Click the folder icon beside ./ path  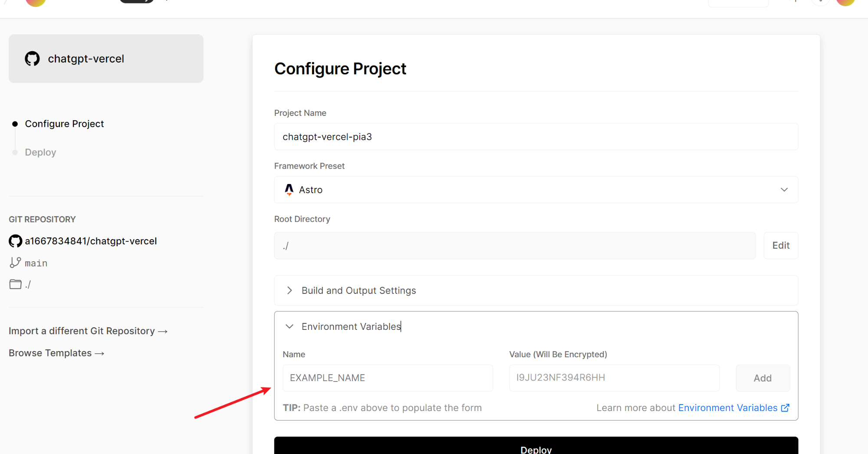(x=16, y=284)
